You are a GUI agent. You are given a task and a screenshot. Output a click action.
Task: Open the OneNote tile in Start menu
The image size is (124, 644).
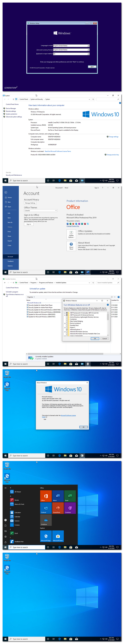click(70, 508)
